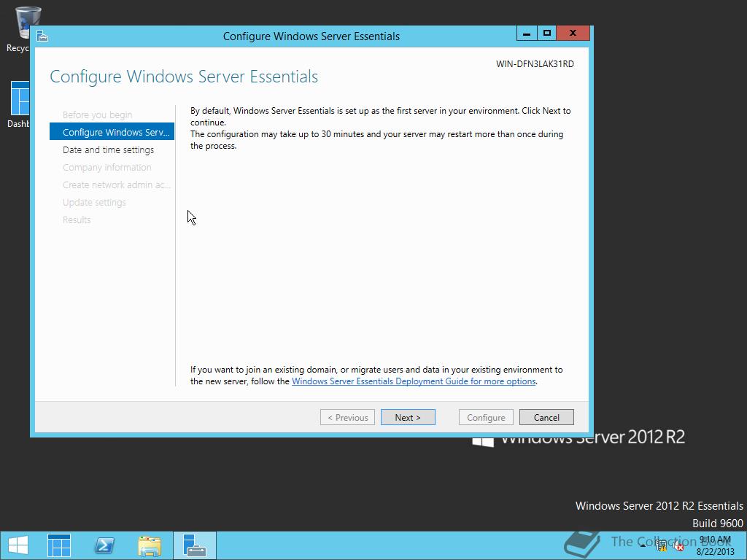Screen dimensions: 747x560
Task: Click the volume tray icon
Action: pos(678,546)
